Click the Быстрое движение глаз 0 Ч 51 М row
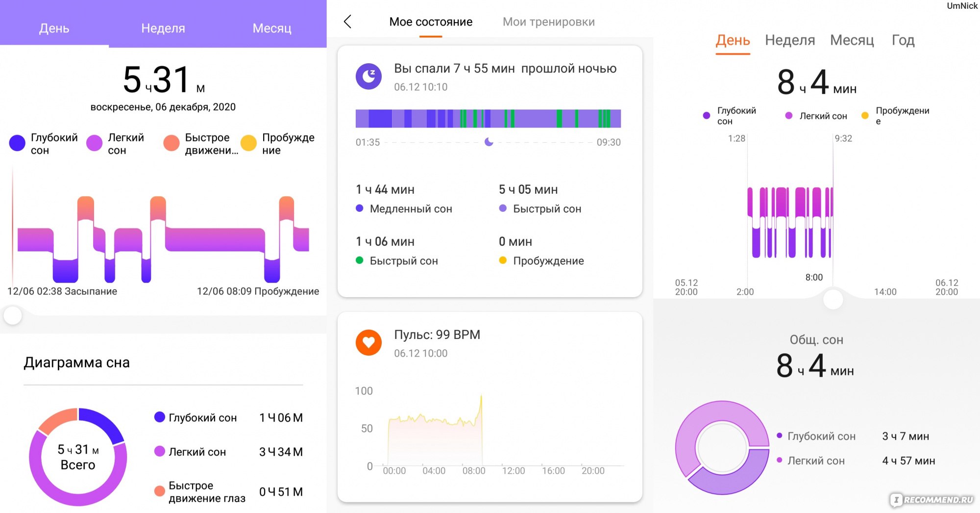The image size is (980, 513). 228,491
